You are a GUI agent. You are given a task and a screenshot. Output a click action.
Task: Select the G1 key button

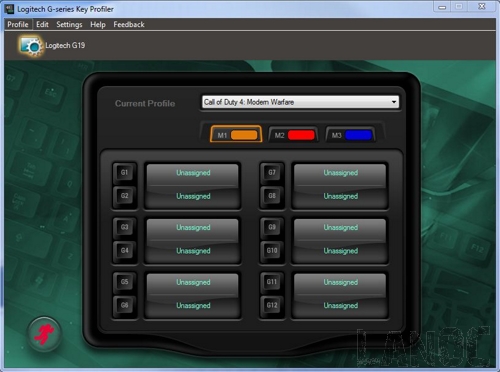[x=124, y=173]
